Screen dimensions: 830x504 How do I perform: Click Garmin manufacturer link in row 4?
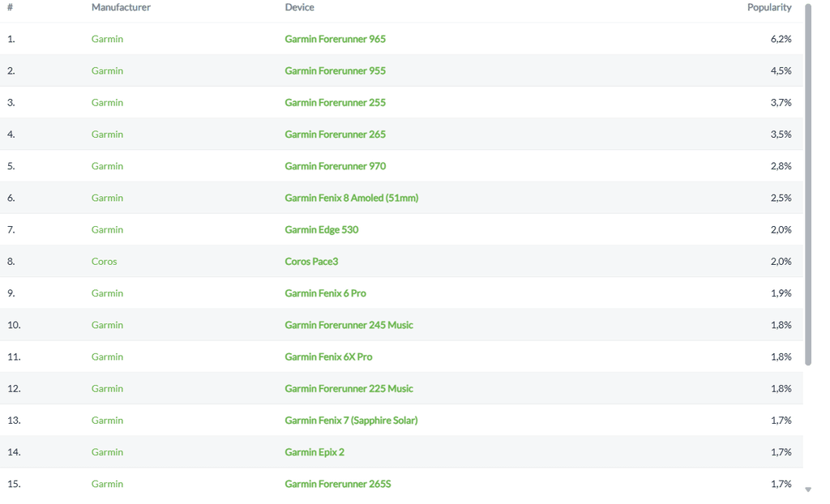click(107, 134)
